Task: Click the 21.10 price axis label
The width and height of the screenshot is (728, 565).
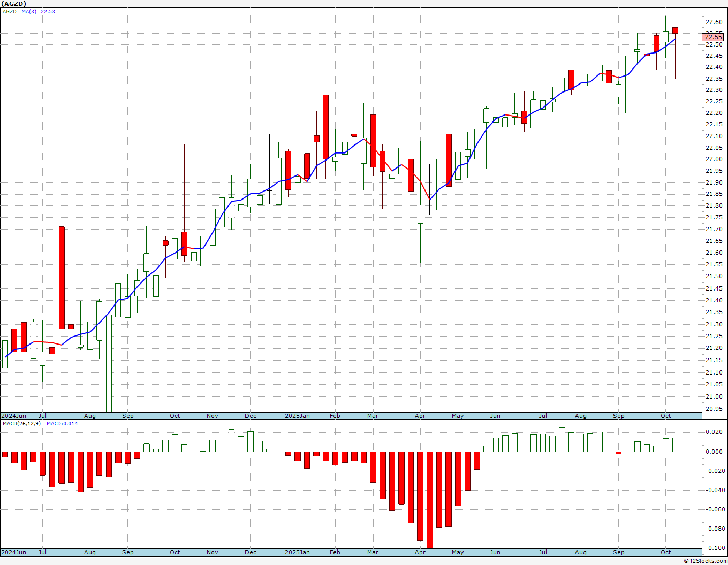Action: (714, 372)
